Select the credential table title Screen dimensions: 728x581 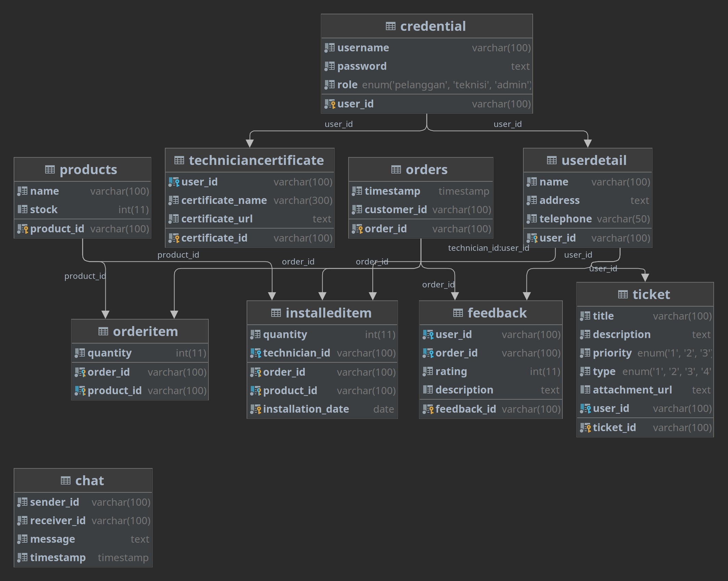pyautogui.click(x=433, y=26)
